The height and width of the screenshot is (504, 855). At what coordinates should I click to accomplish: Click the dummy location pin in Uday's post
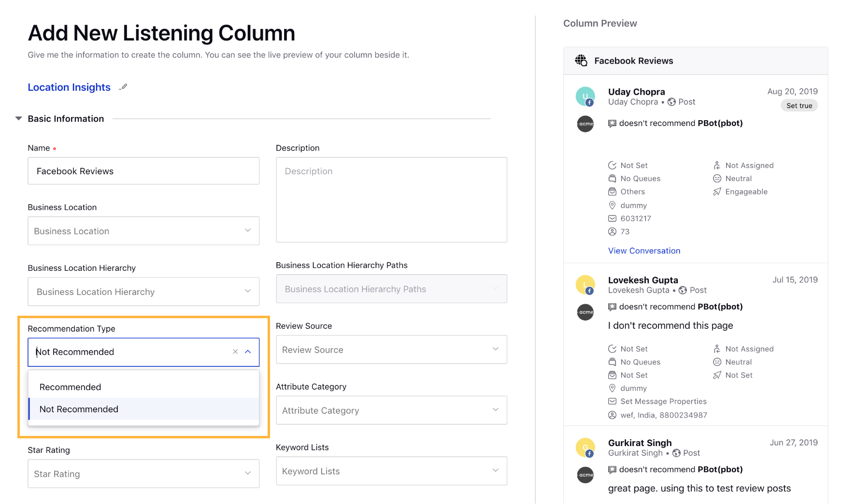pyautogui.click(x=612, y=205)
